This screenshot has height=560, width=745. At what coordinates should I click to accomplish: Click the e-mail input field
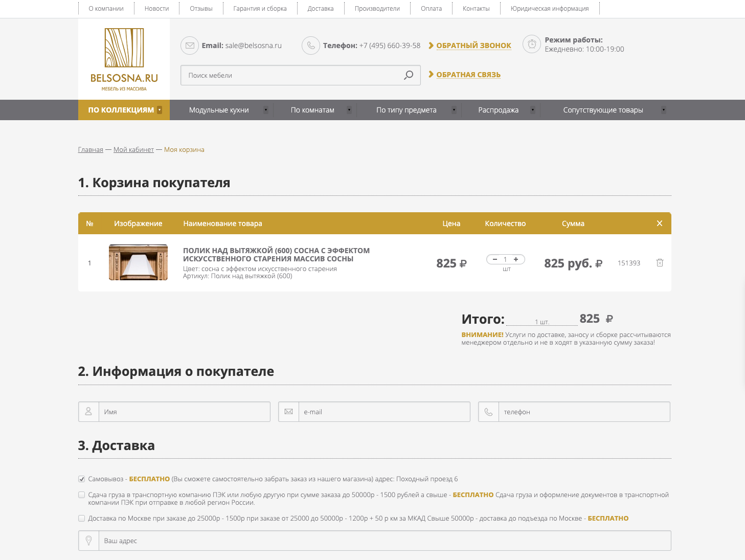point(383,412)
